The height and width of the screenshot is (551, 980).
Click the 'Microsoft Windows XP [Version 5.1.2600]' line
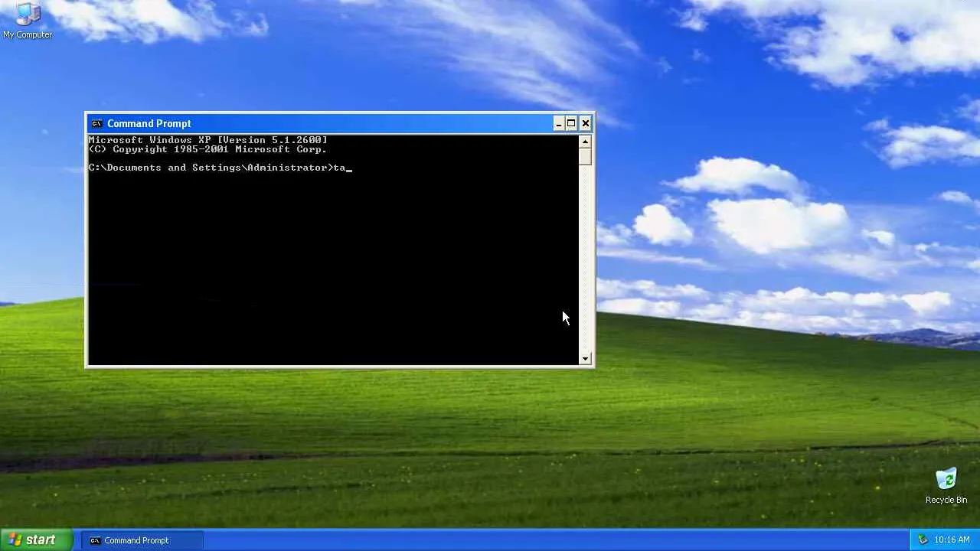pos(207,140)
